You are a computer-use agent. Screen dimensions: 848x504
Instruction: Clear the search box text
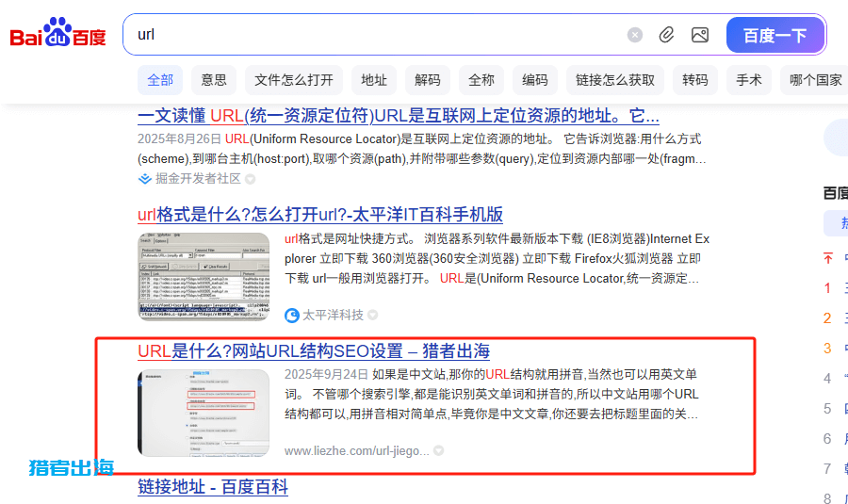click(x=635, y=35)
